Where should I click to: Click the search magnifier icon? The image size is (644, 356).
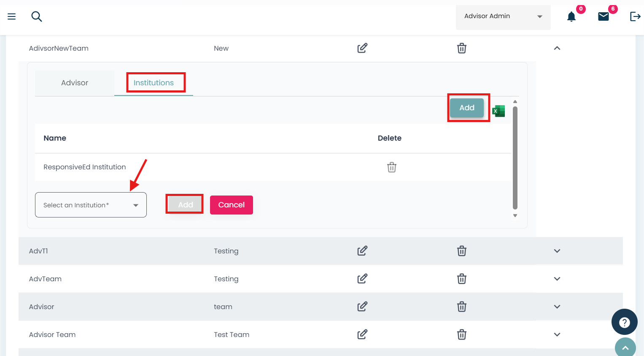point(37,16)
